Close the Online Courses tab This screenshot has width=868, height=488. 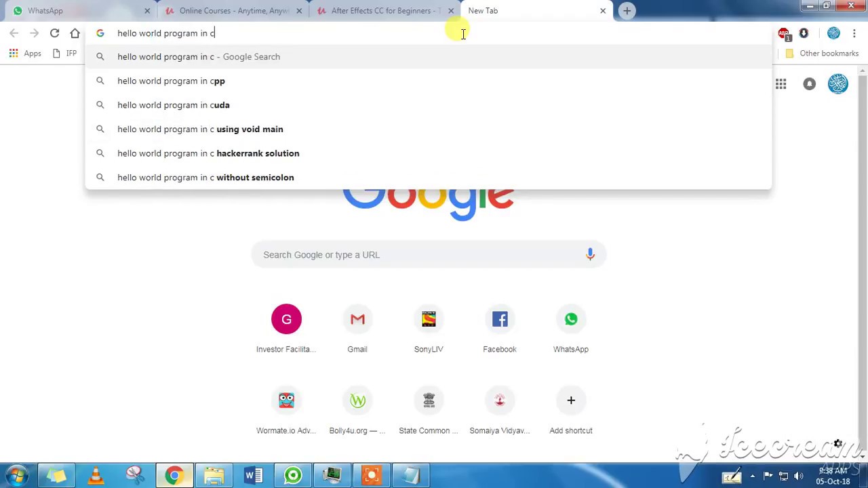(299, 11)
